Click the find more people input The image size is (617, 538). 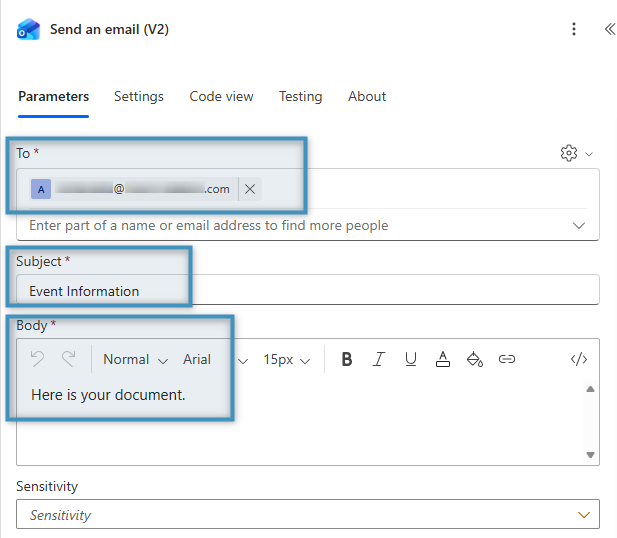[299, 226]
